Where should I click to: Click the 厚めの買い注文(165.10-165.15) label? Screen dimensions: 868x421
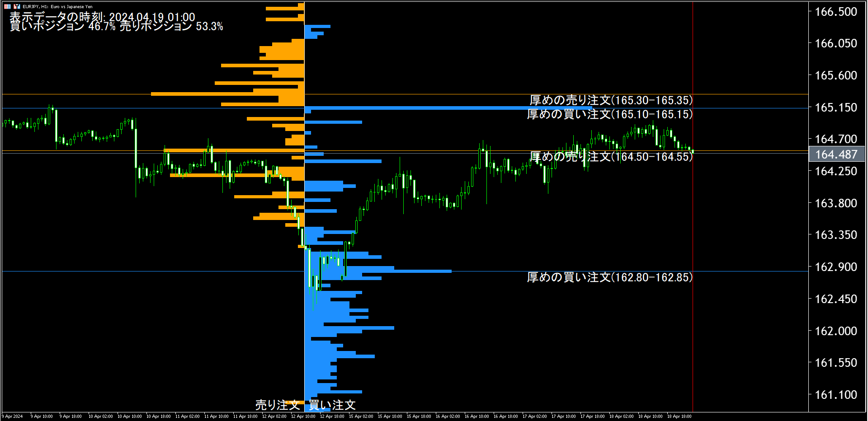610,114
